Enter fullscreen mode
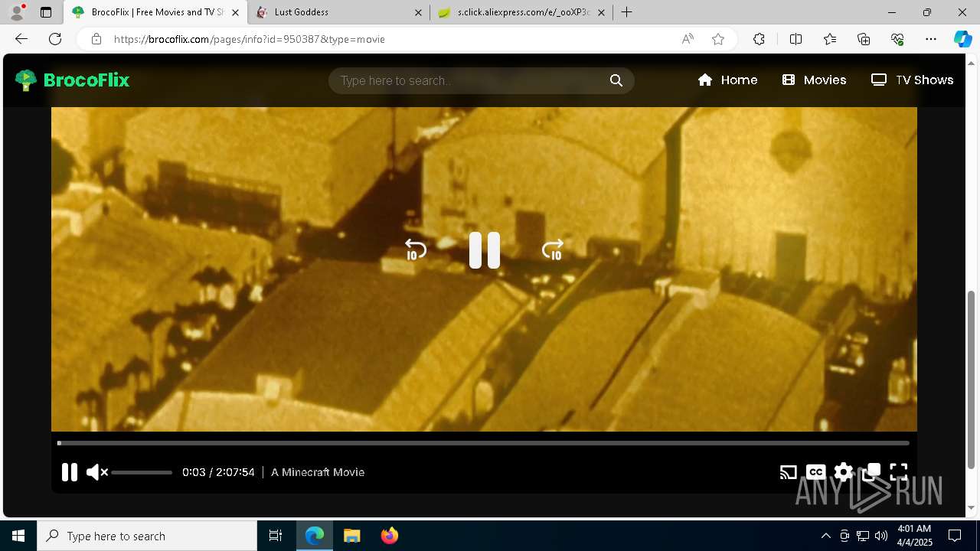This screenshot has width=980, height=551. coord(899,472)
